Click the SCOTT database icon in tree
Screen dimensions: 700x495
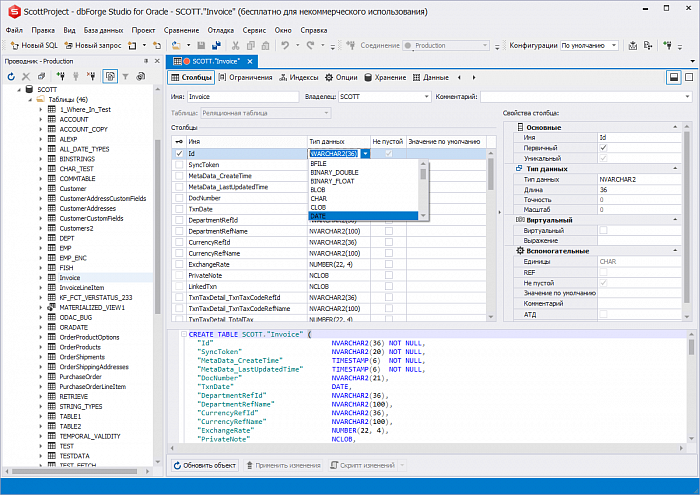tap(29, 89)
